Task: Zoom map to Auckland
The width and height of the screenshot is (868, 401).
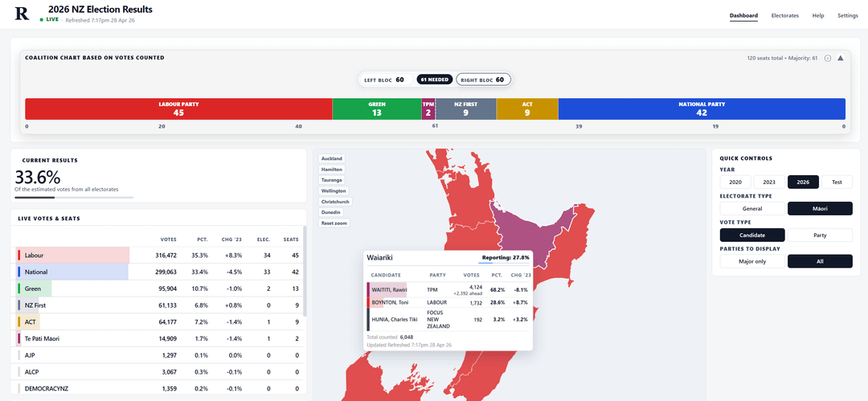Action: coord(332,158)
